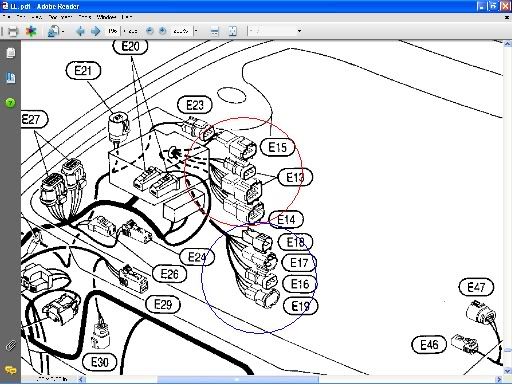Click the zoom in plus button
514x387 pixels.
[x=162, y=31]
